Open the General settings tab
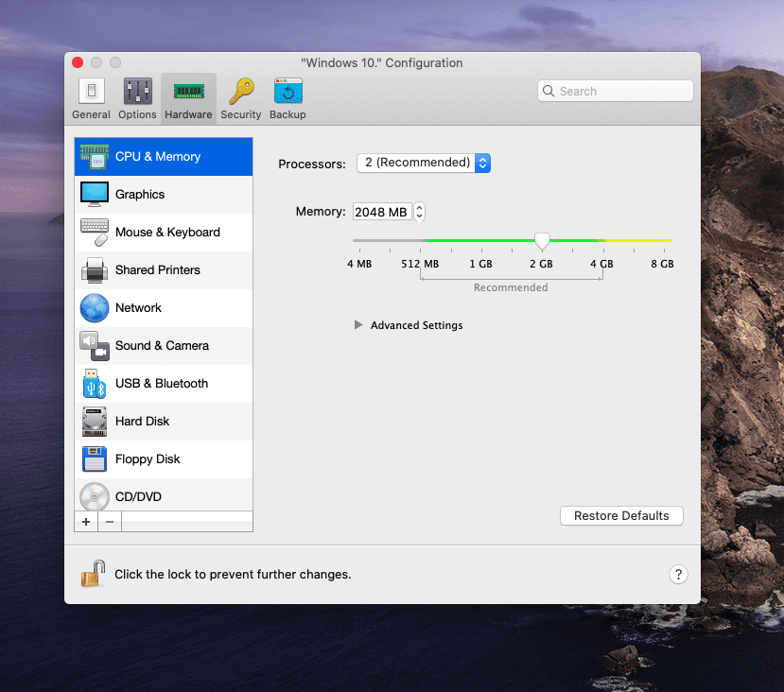 point(91,98)
